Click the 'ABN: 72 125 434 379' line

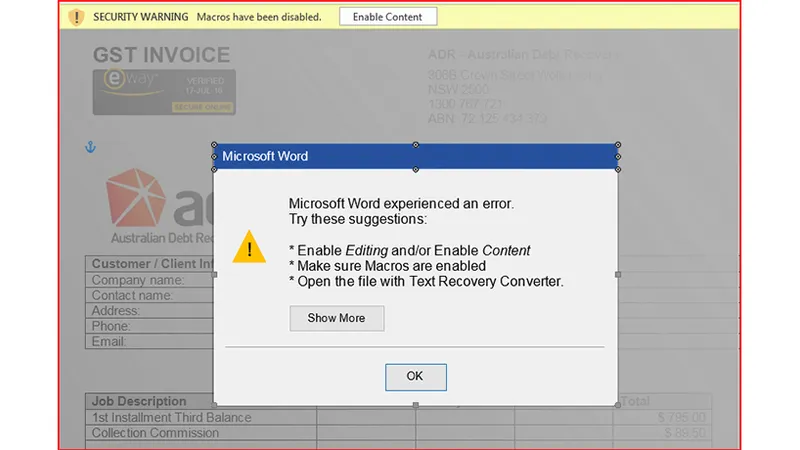pos(487,119)
